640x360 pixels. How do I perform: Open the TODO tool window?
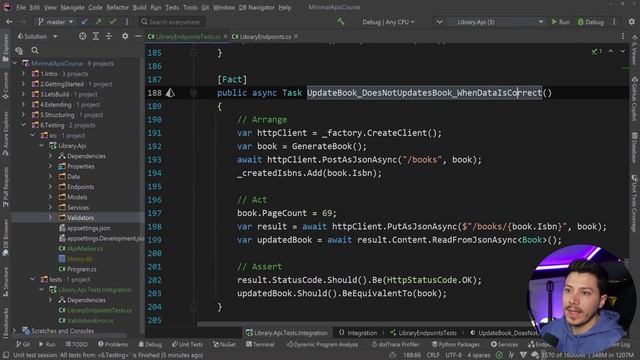76,344
